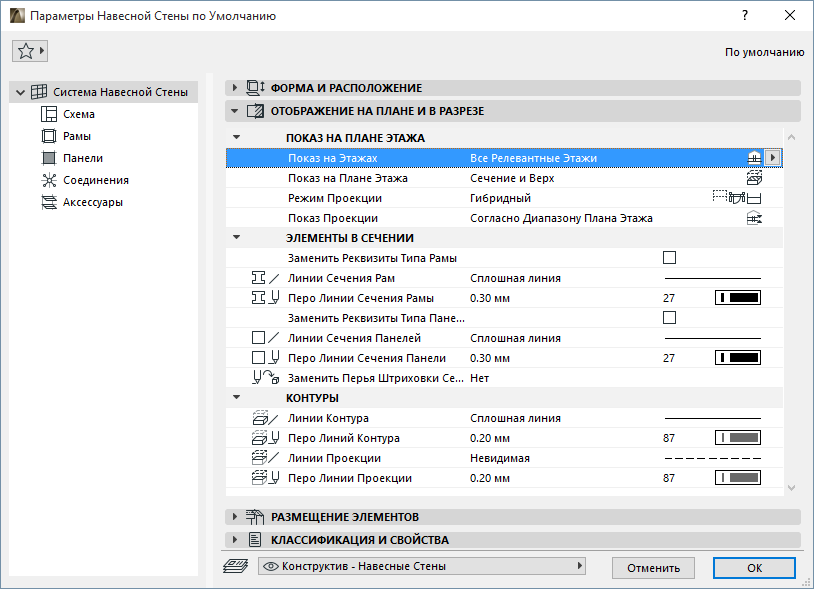Click По умолчанию label
This screenshot has width=814, height=589.
[x=765, y=52]
